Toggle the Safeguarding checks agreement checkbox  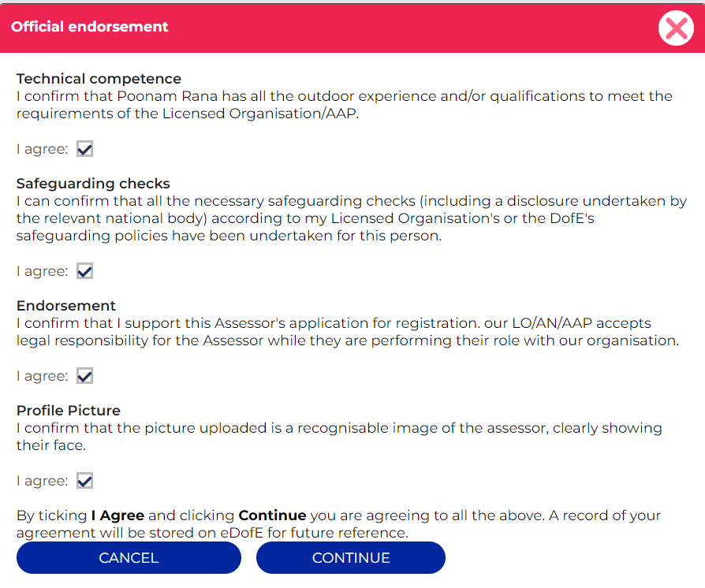click(x=84, y=271)
